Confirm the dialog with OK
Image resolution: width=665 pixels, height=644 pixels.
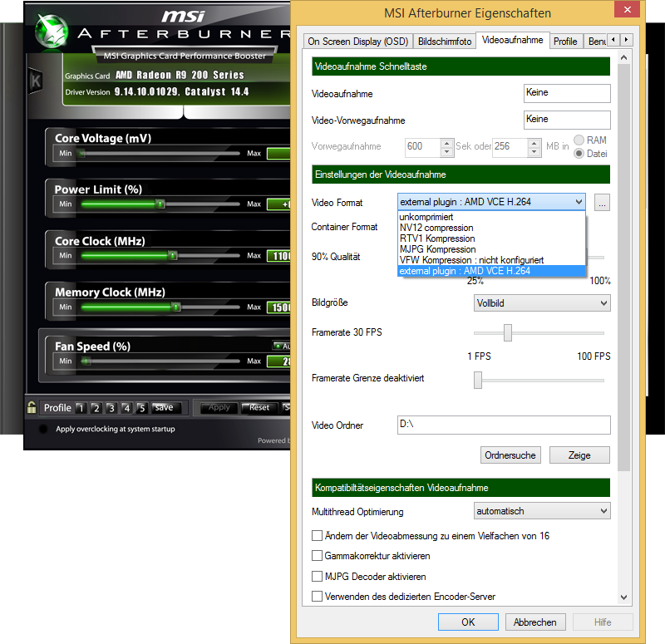(468, 622)
